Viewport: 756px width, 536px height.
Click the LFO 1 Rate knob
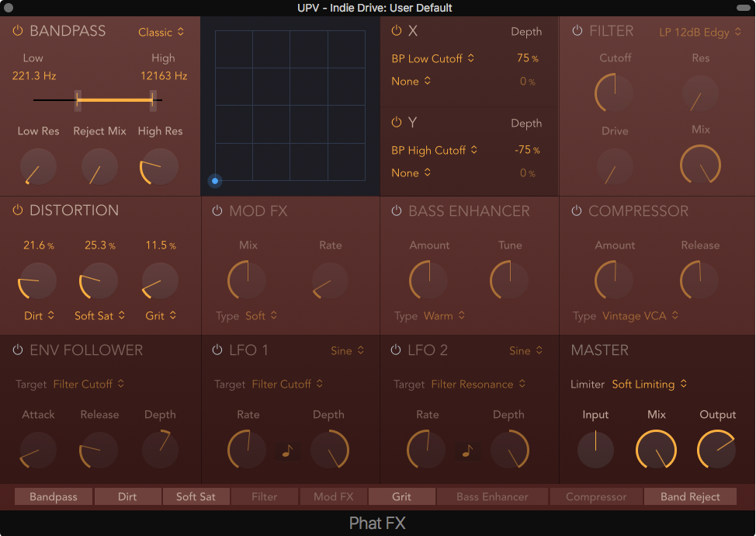pos(247,450)
